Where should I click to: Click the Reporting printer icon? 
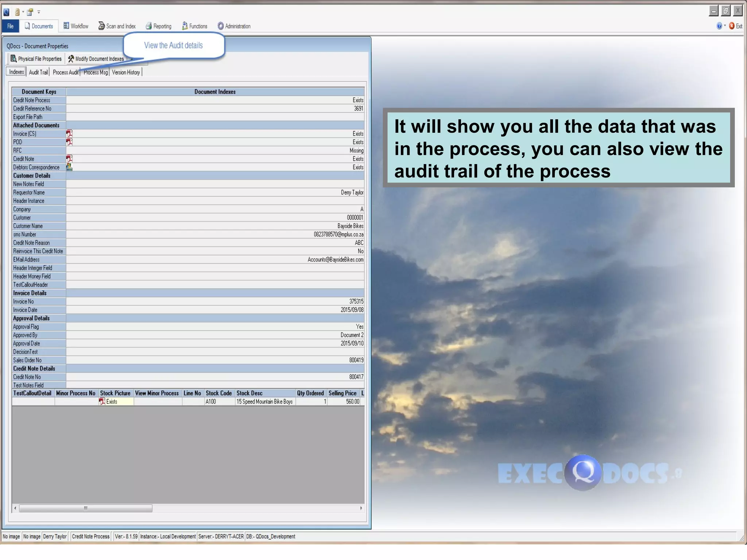point(148,26)
